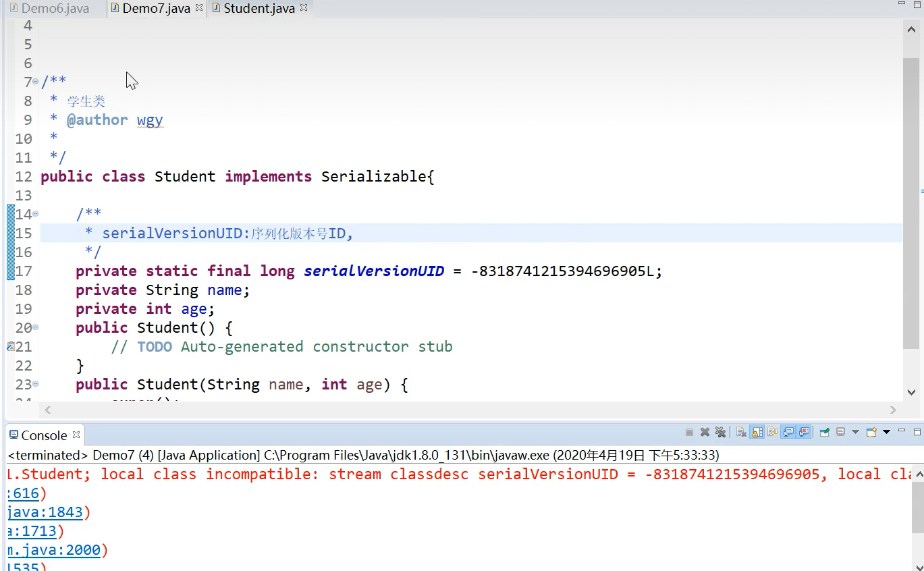The height and width of the screenshot is (571, 924).
Task: Click the editor horizontal scrollbar right arrow
Action: pos(893,410)
